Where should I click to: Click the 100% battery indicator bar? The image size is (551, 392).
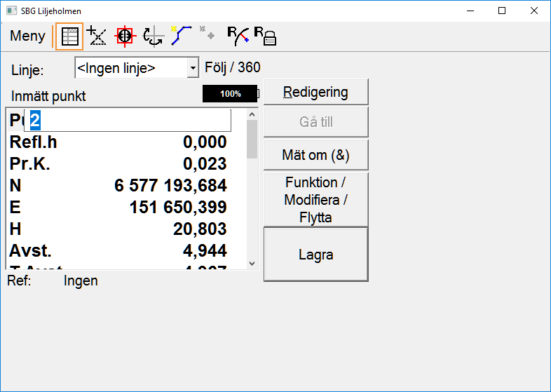[x=230, y=93]
